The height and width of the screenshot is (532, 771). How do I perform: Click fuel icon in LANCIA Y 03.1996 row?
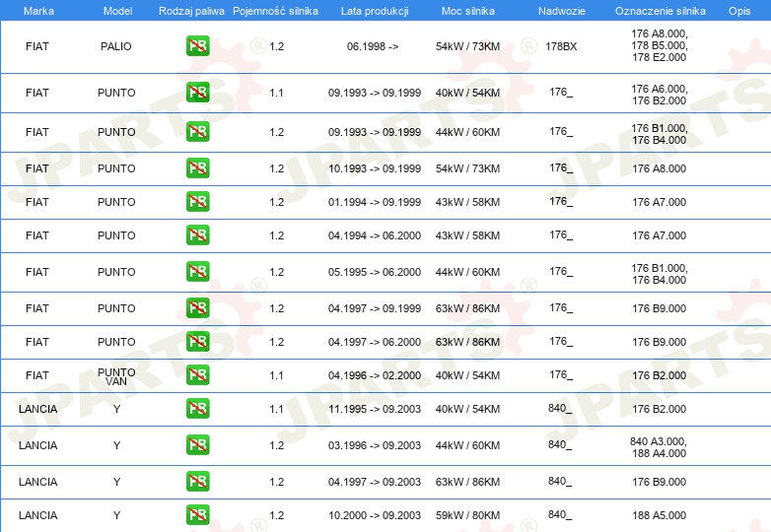[197, 444]
